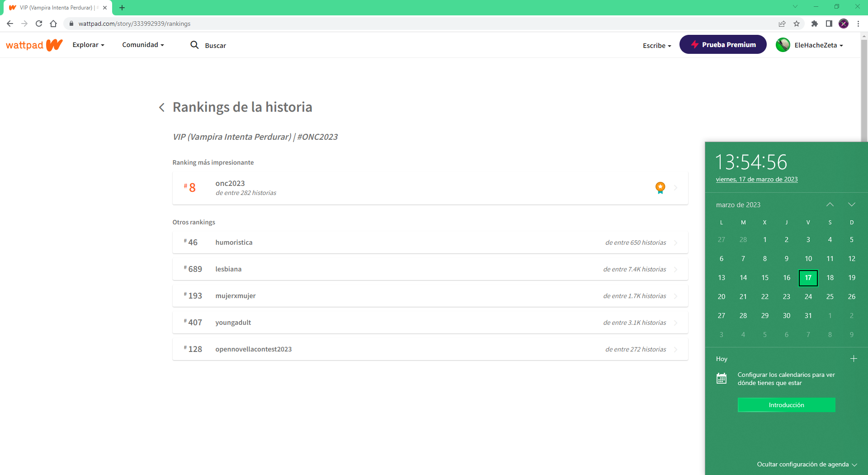Screen dimensions: 868x475
Task: Select day 17 in the calendar
Action: [808, 278]
